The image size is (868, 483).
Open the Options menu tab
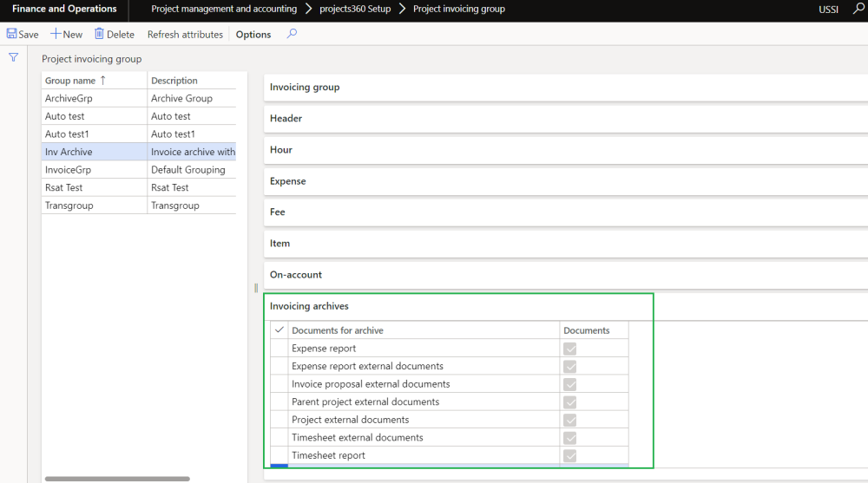click(x=253, y=35)
